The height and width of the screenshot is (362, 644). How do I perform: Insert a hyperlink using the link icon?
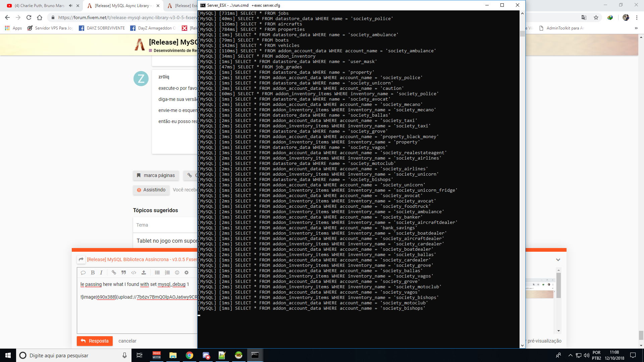pos(114,273)
